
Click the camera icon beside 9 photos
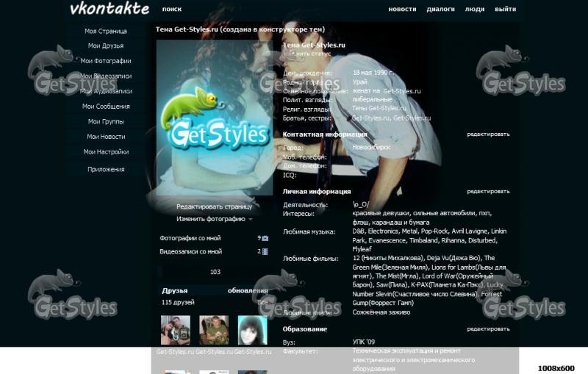click(265, 238)
